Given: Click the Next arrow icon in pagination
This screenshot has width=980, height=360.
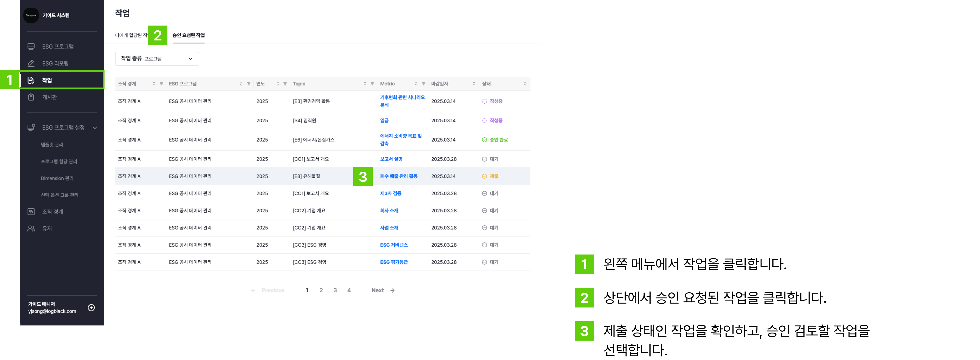Looking at the screenshot, I should coord(392,290).
